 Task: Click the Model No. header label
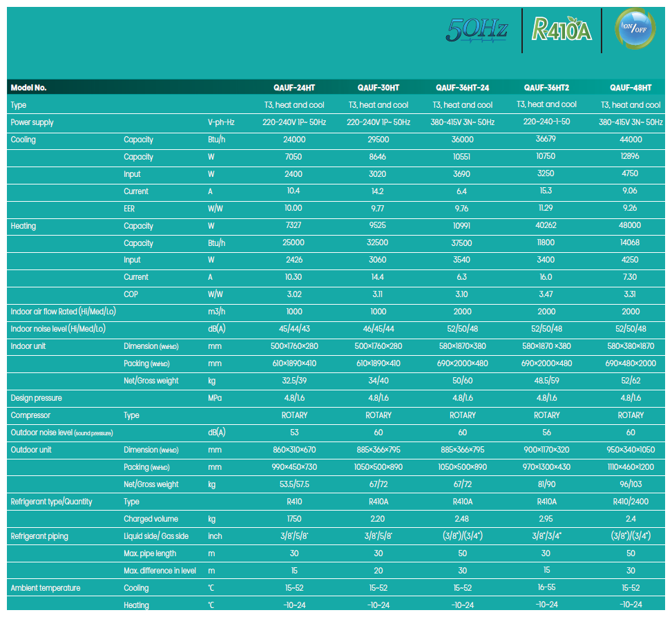pyautogui.click(x=28, y=88)
